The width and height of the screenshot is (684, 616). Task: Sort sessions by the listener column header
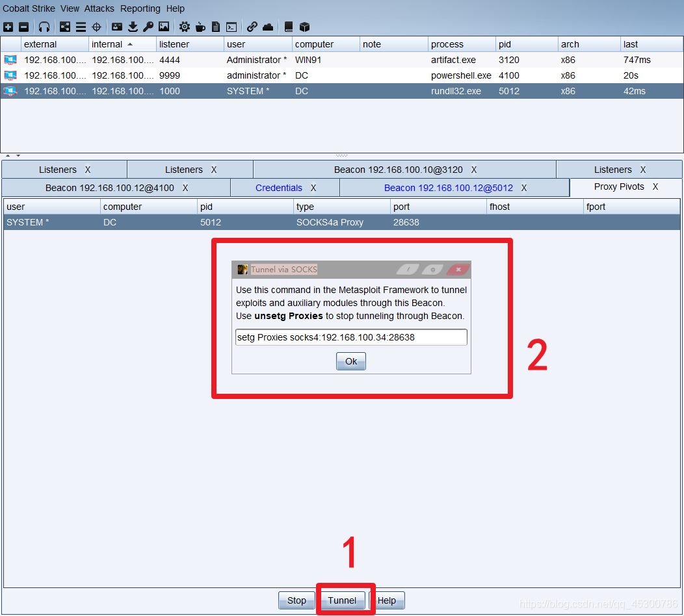tap(190, 44)
